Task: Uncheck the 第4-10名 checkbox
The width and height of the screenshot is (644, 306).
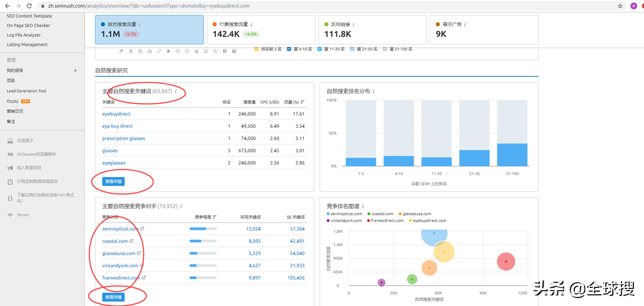Action: coord(289,49)
